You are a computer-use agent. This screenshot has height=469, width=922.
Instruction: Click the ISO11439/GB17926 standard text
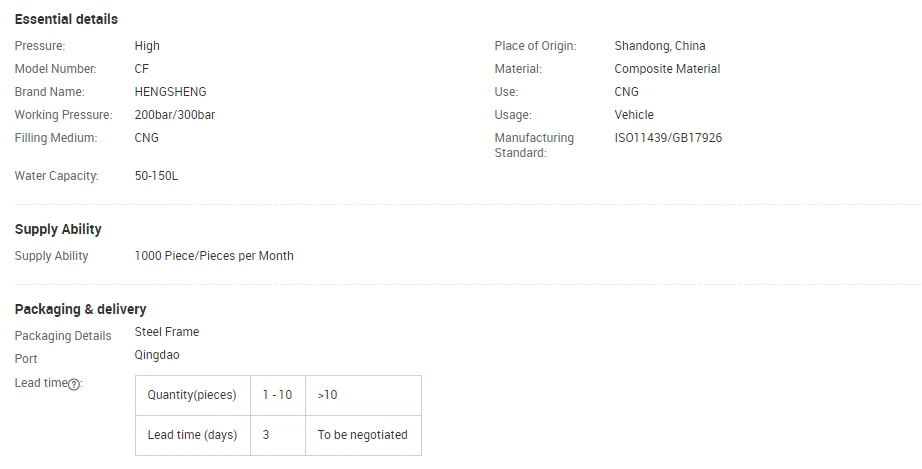tap(668, 138)
